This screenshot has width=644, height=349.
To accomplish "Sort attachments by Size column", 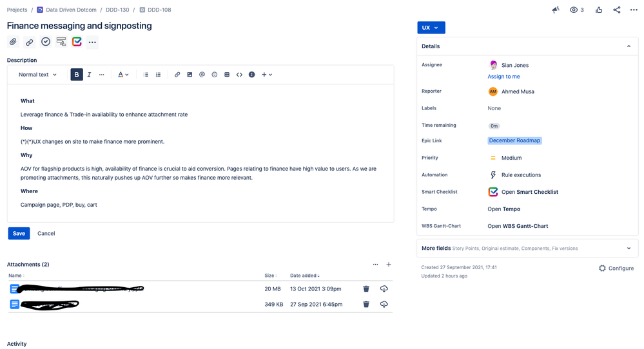I will (x=271, y=276).
